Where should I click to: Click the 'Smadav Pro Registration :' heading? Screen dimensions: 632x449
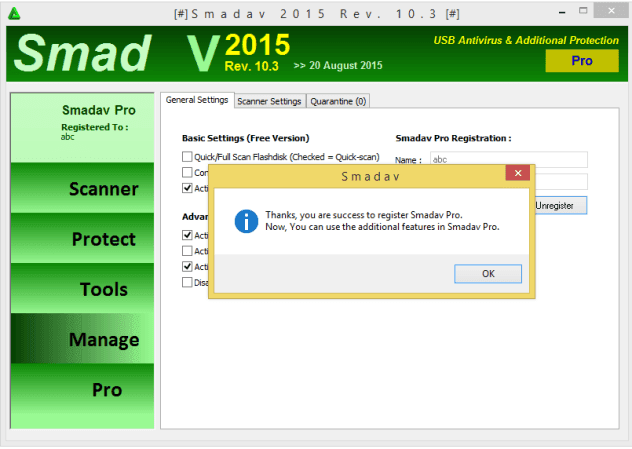click(453, 138)
